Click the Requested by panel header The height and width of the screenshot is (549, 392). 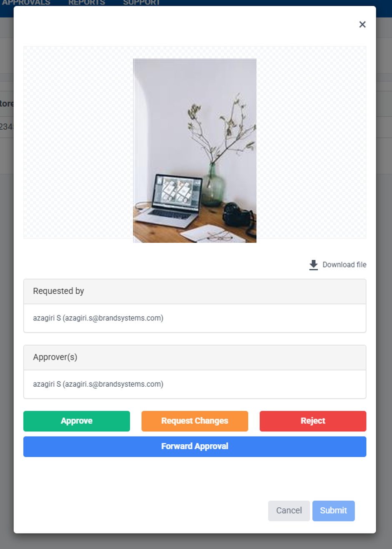coord(195,292)
